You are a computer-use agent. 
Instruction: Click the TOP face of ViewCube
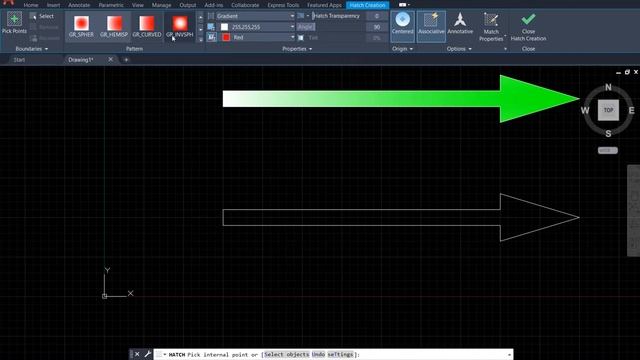click(x=608, y=110)
